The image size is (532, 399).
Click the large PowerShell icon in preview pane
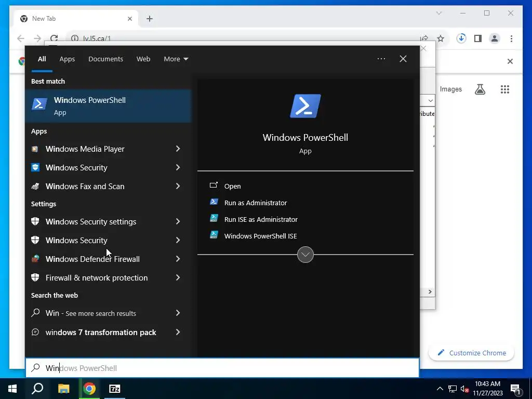305,106
